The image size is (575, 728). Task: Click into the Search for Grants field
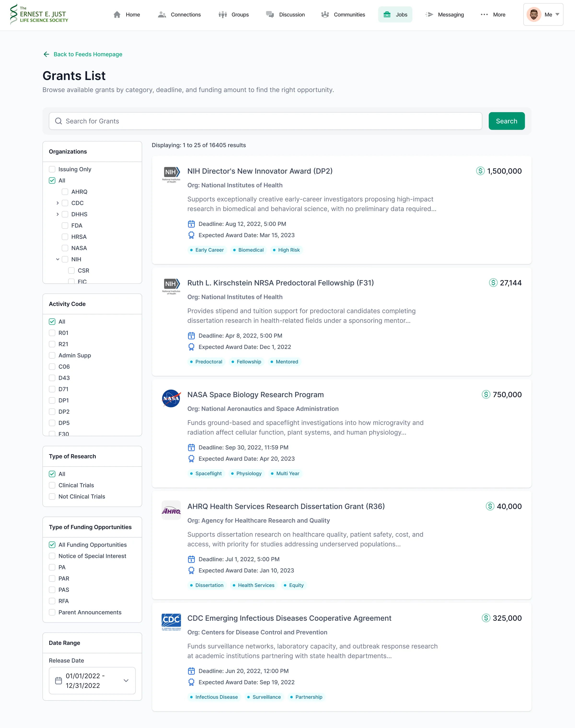click(x=266, y=121)
